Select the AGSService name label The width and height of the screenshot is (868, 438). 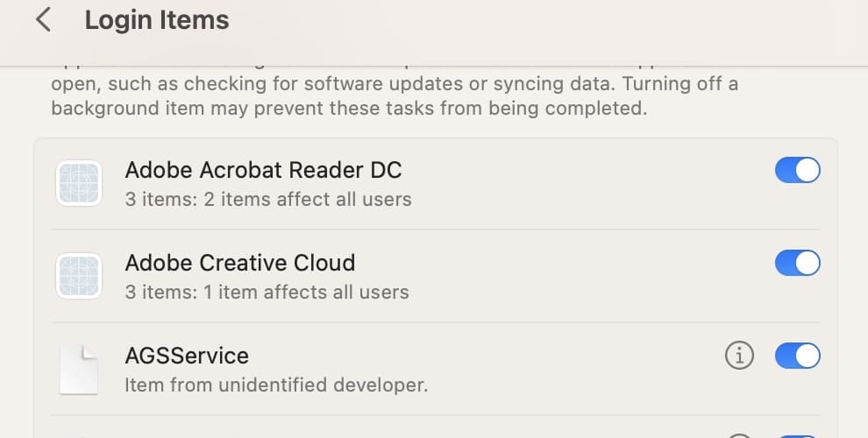tap(187, 355)
